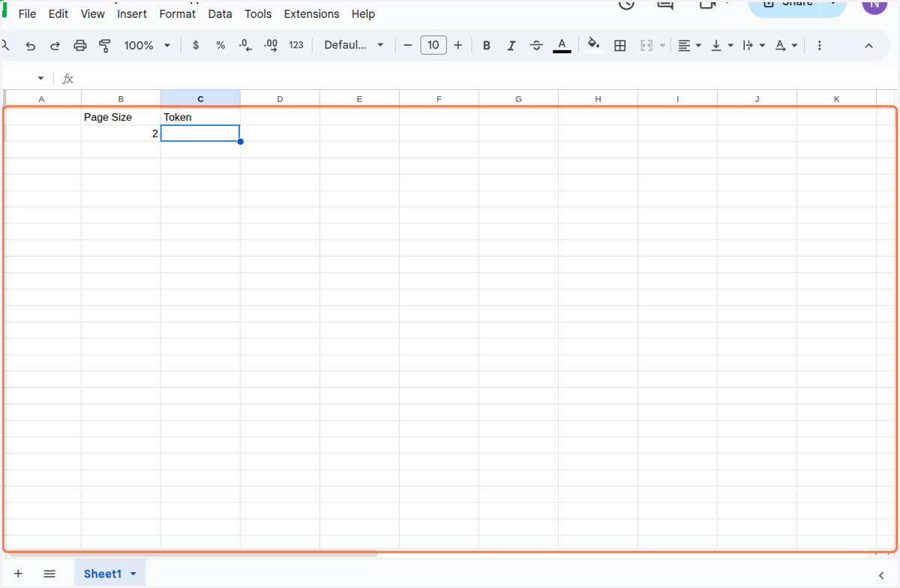Open the name box dropdown arrow
The width and height of the screenshot is (900, 588).
[40, 79]
